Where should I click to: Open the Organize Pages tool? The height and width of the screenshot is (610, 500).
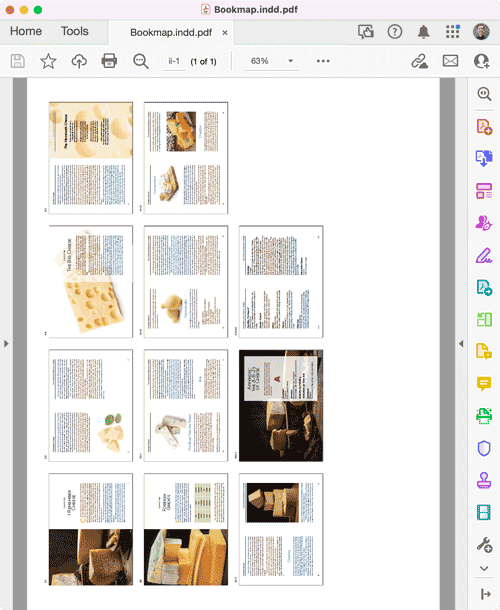click(484, 191)
